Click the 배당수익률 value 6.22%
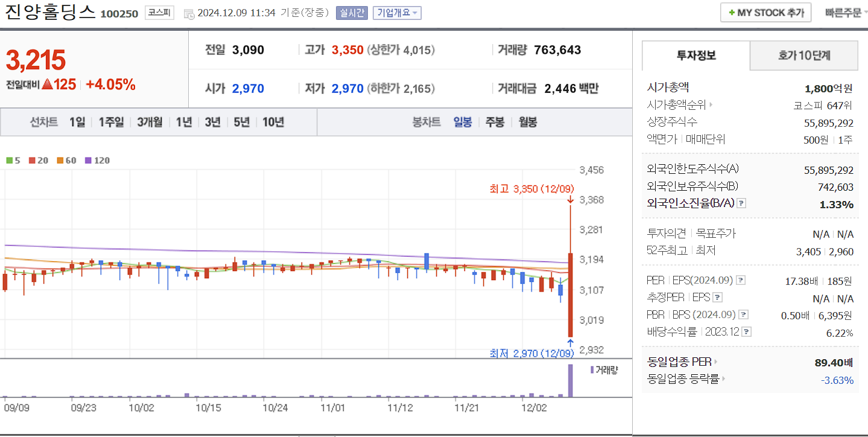 [x=840, y=333]
